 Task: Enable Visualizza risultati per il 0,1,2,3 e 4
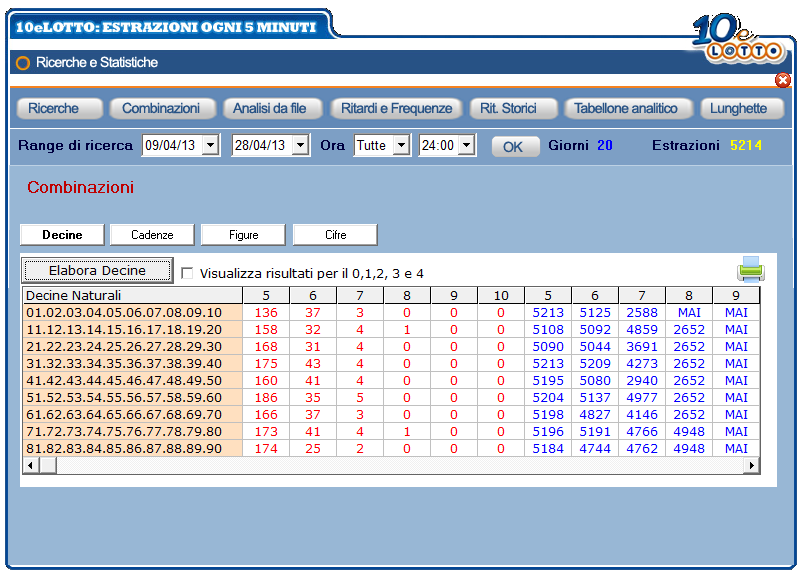pos(187,273)
